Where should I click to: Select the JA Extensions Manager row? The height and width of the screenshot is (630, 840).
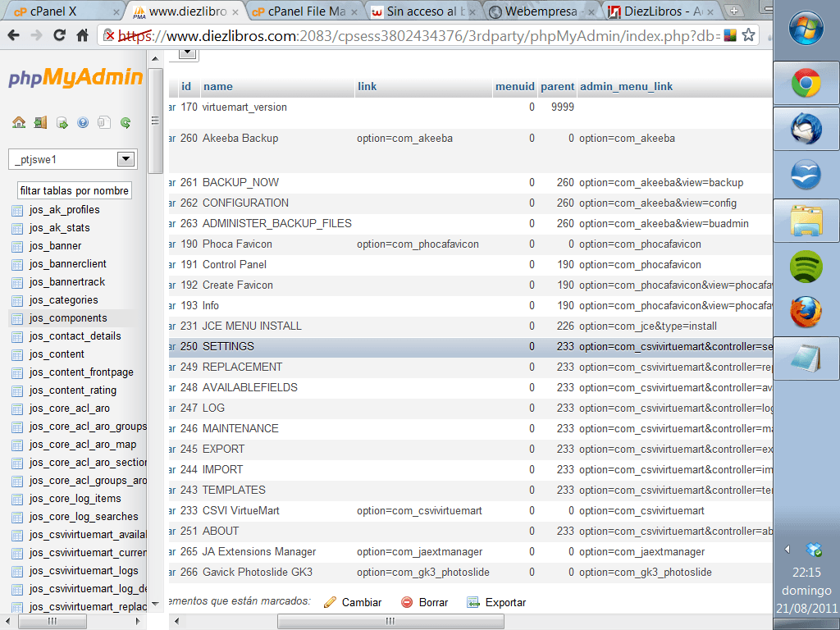470,552
